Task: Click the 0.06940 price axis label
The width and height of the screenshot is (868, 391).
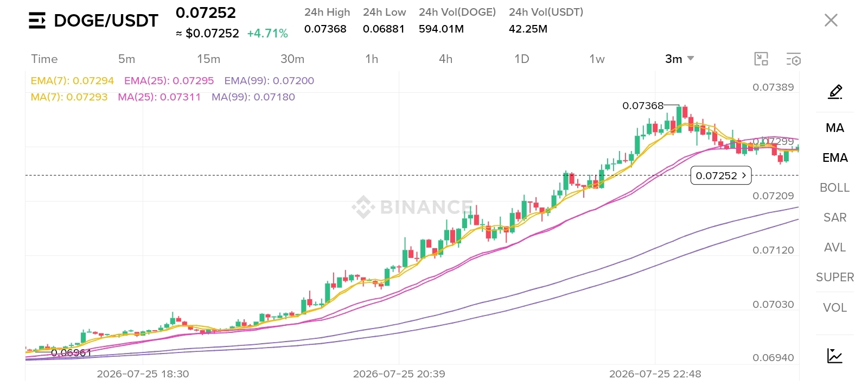Action: click(x=773, y=357)
